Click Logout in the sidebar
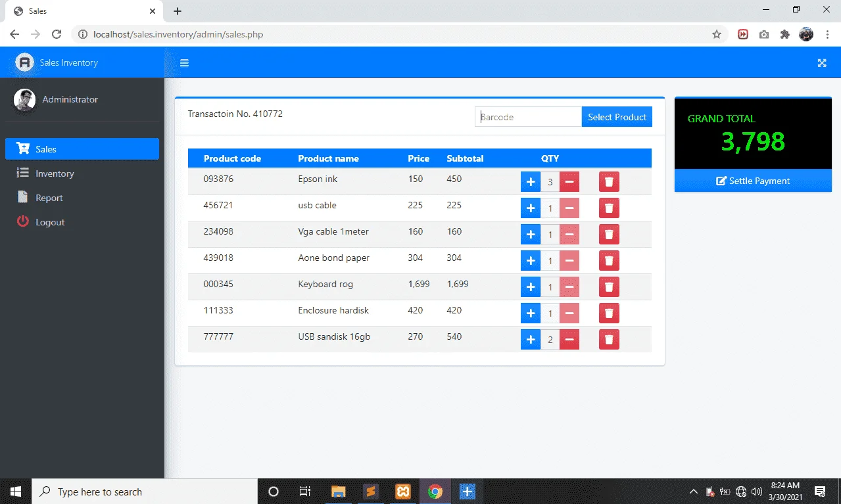This screenshot has height=504, width=841. coord(82,222)
